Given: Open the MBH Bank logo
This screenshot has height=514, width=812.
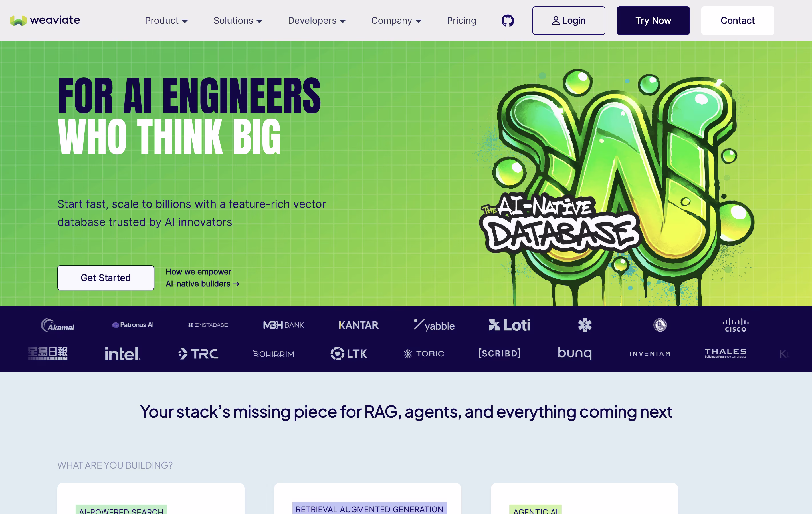Looking at the screenshot, I should tap(283, 325).
